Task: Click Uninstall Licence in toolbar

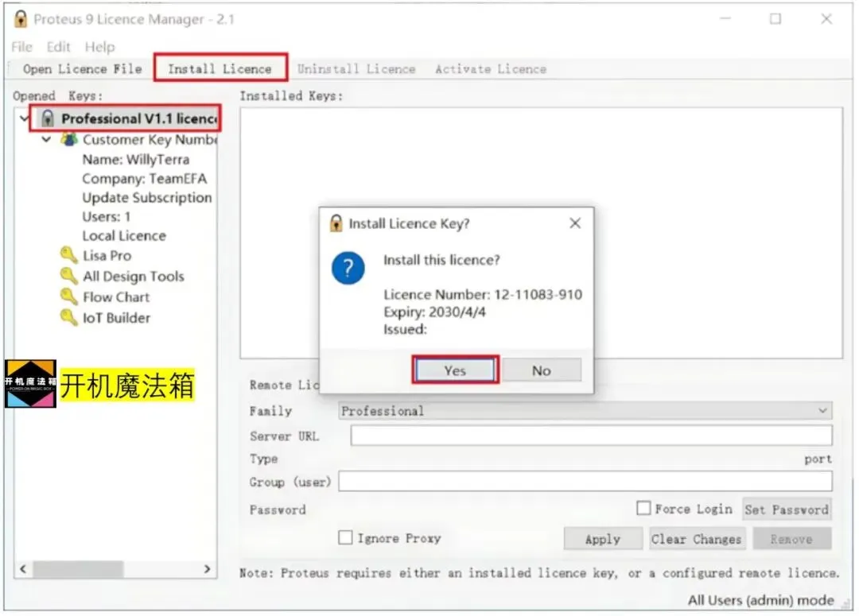Action: point(356,69)
